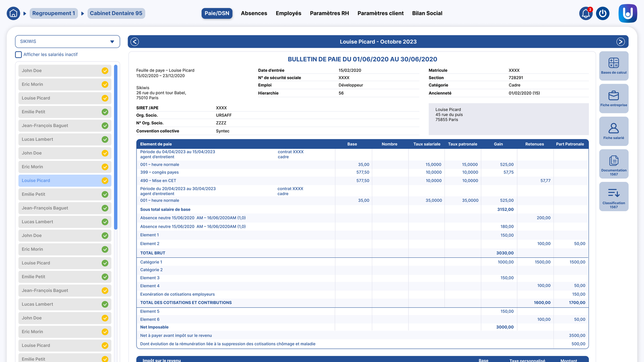The height and width of the screenshot is (362, 644).
Task: Go to previous payslip arrow
Action: 135,42
